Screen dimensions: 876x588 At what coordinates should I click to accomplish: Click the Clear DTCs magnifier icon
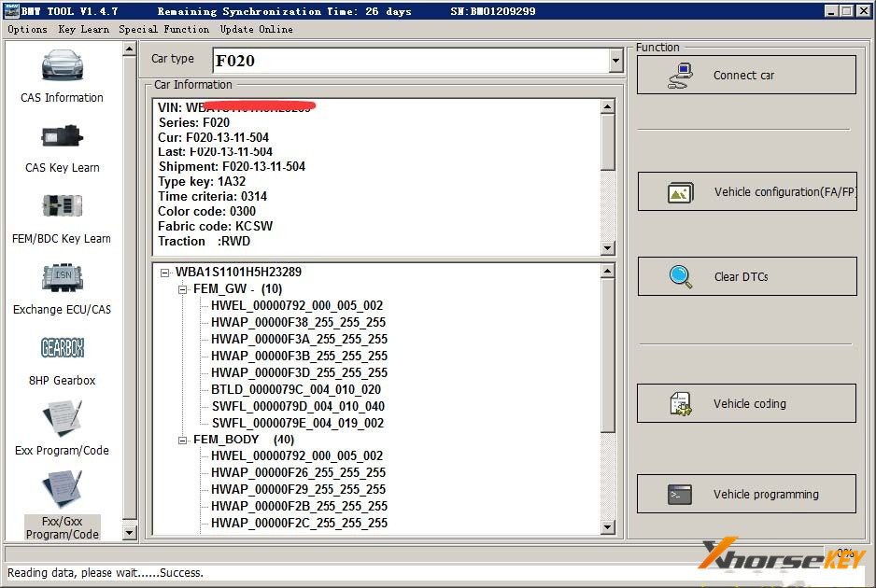(x=681, y=277)
